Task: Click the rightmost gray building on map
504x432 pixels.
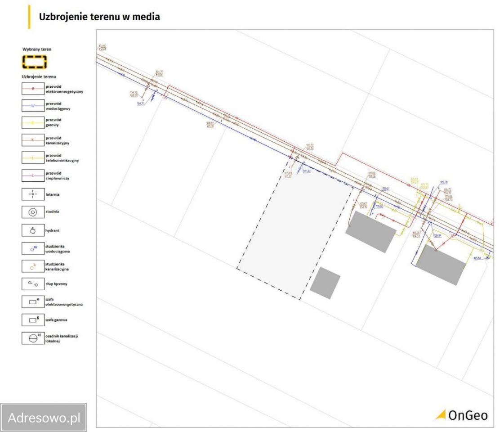Action: pos(441,265)
